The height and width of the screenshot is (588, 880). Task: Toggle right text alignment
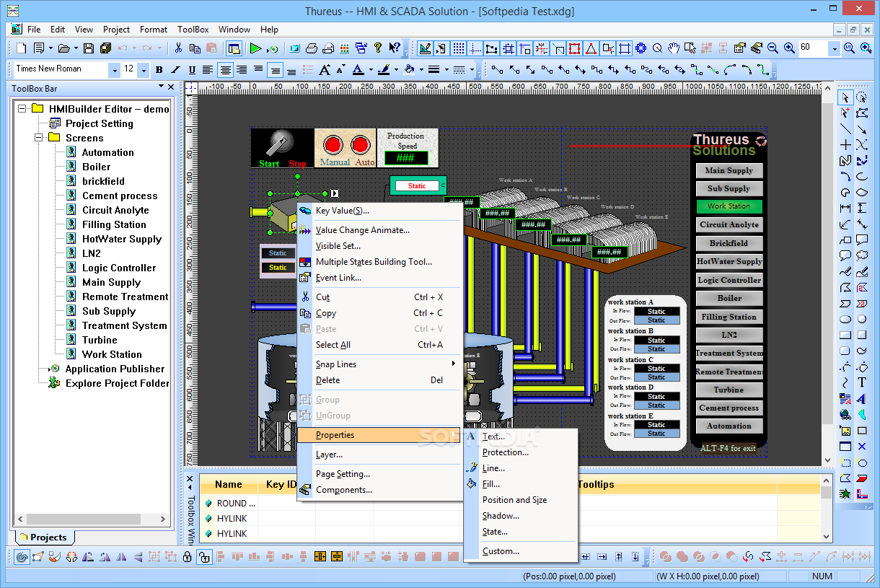click(x=242, y=70)
